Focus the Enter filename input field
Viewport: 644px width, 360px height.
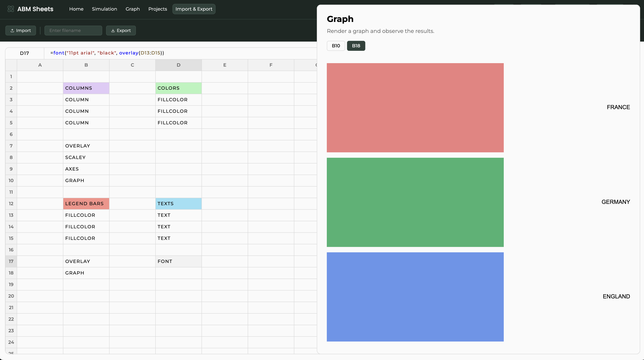pyautogui.click(x=73, y=30)
